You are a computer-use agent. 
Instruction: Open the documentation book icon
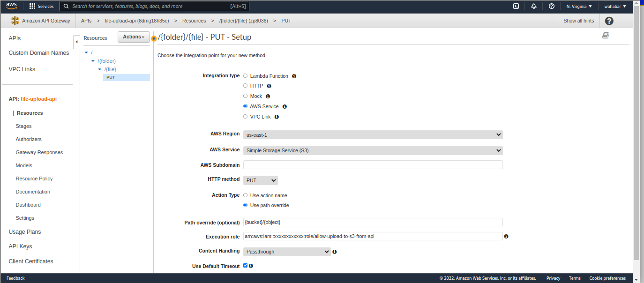(605, 35)
